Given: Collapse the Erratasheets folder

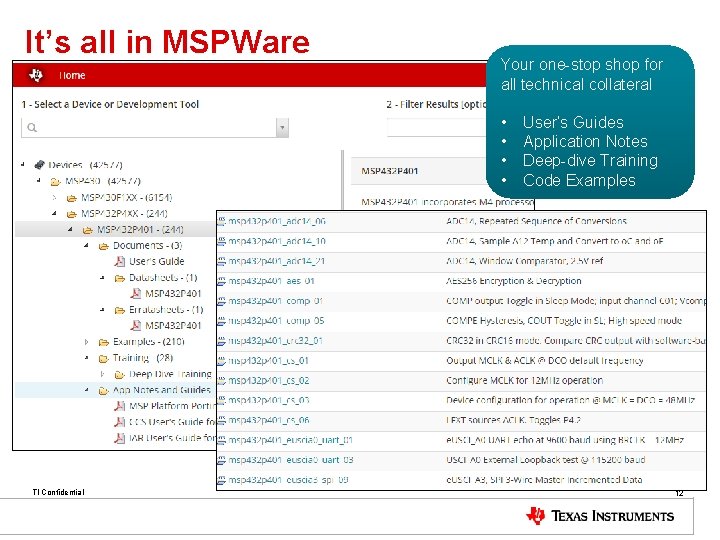Looking at the screenshot, I should click(x=102, y=309).
